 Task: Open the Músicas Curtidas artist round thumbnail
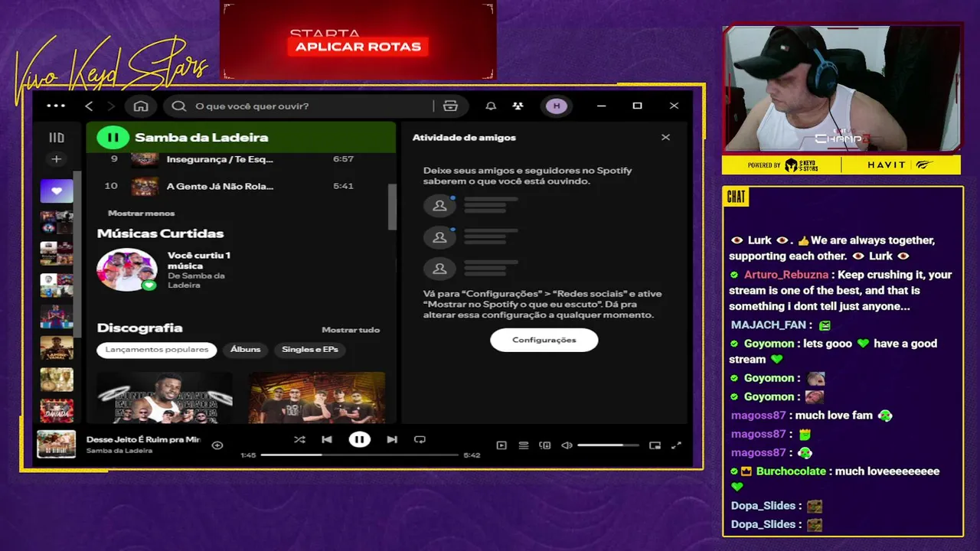(127, 270)
